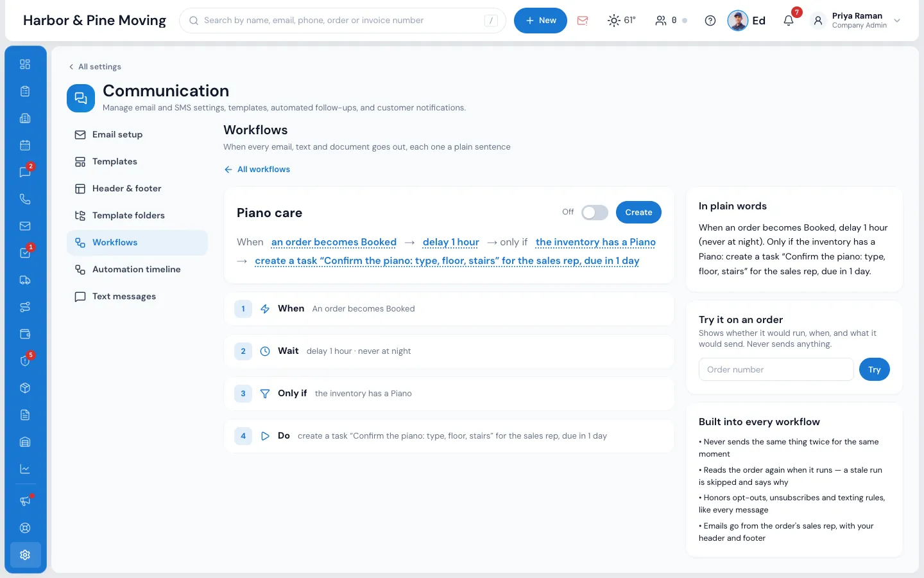The width and height of the screenshot is (924, 578).
Task: Open the dashboard grid icon in sidebar
Action: point(25,64)
